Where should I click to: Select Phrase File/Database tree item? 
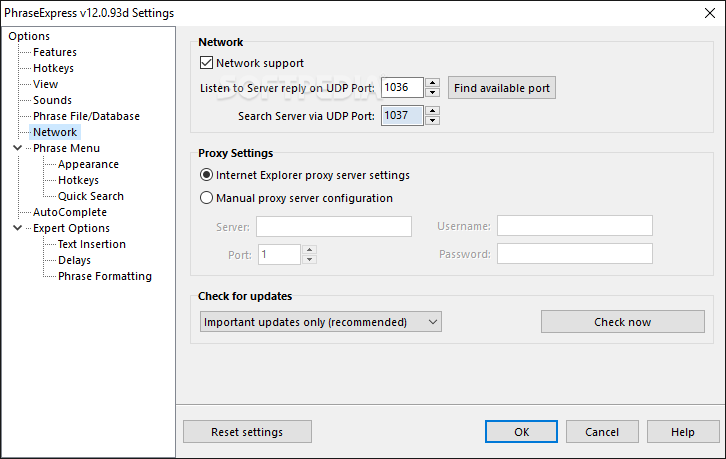(86, 116)
